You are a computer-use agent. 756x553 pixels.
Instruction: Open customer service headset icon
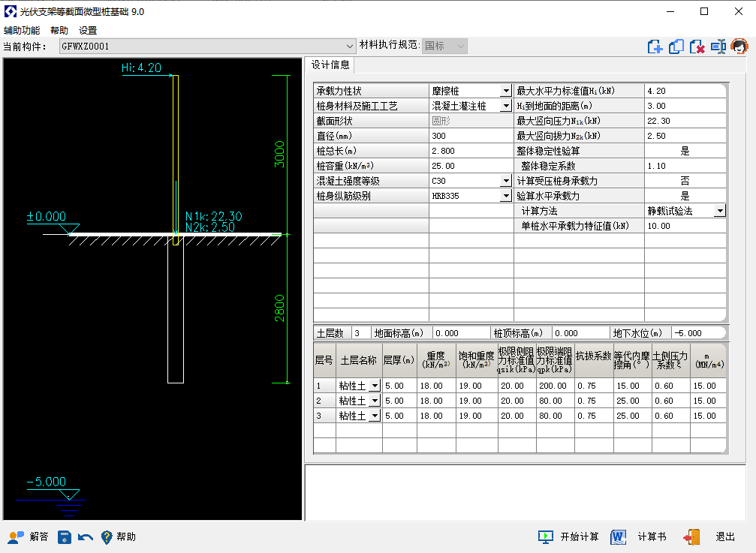point(739,47)
